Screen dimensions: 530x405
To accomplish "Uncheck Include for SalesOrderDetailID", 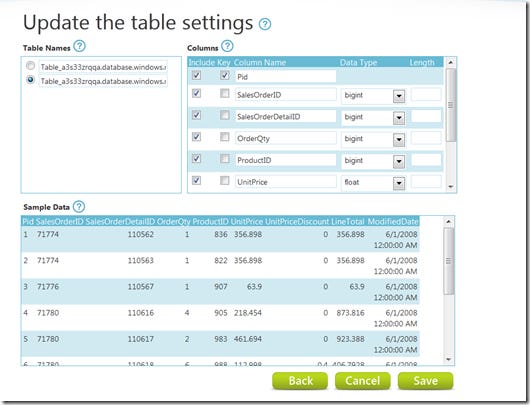I will pos(196,115).
